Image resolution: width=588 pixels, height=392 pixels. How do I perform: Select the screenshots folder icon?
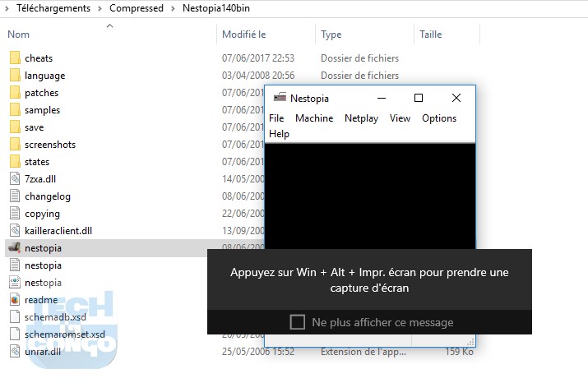coord(15,145)
